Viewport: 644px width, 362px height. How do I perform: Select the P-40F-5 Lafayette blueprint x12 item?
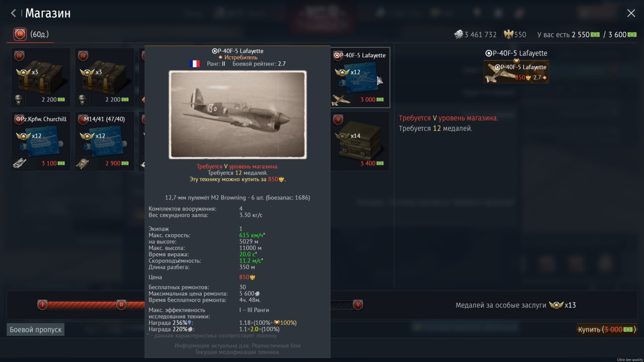pyautogui.click(x=360, y=77)
